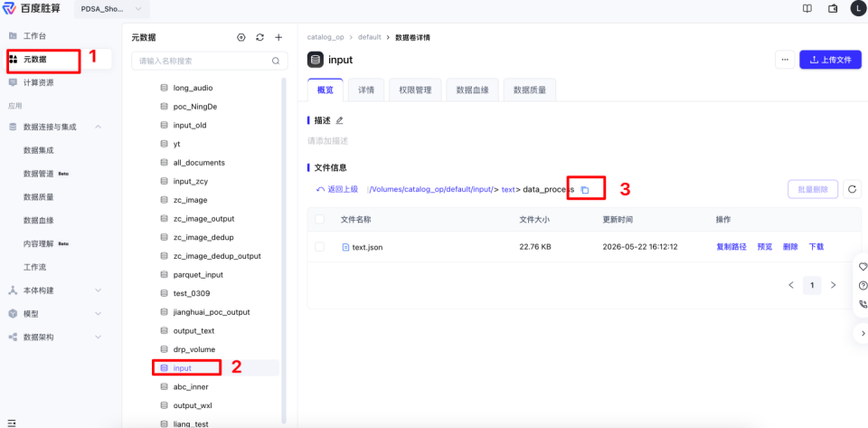Click default breadcrumb
Viewport: 868px width, 428px height.
pos(369,37)
